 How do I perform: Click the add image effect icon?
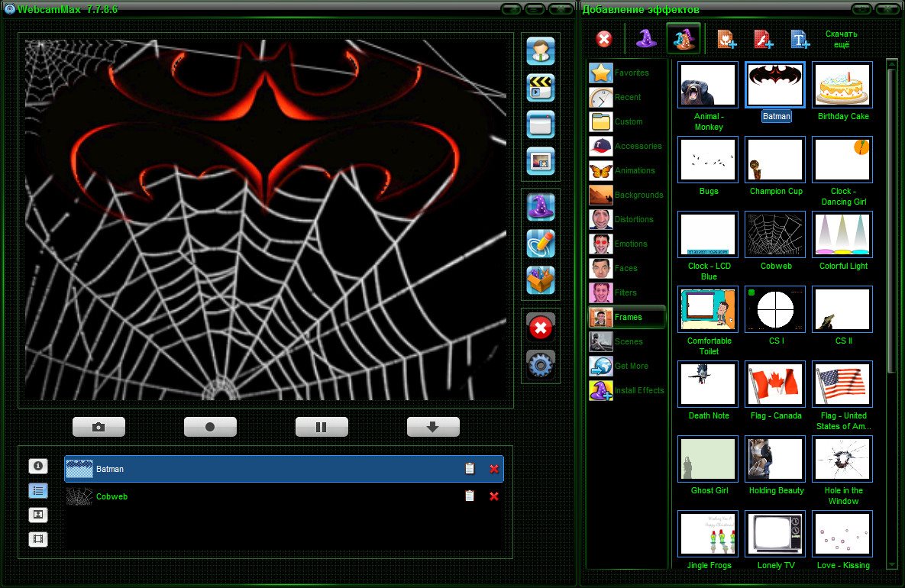click(x=726, y=39)
